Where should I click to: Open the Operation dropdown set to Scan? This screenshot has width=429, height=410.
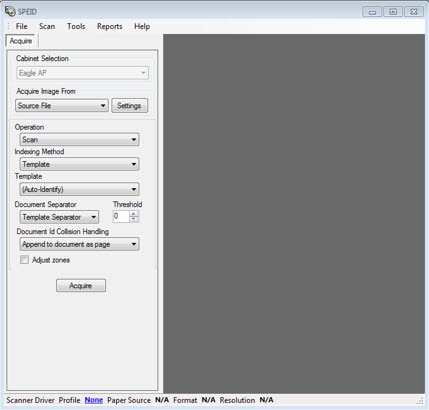(x=79, y=139)
